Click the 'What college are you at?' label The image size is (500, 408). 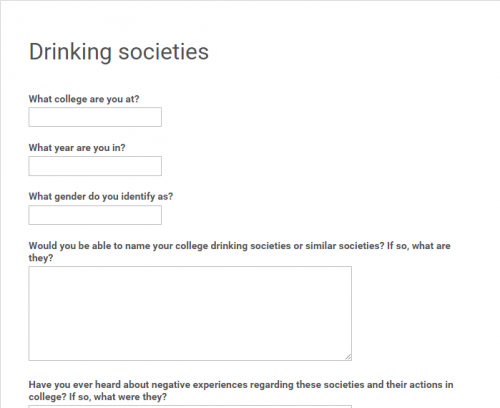[x=84, y=99]
